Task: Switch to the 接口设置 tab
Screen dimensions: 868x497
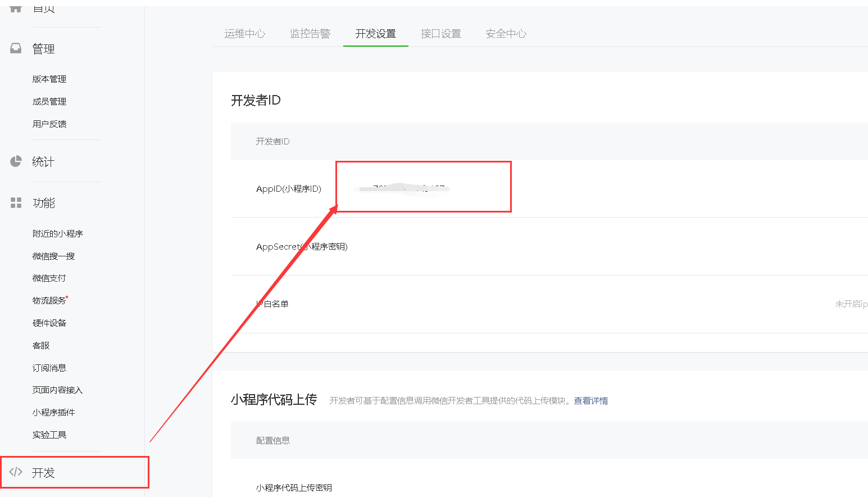Action: click(441, 34)
